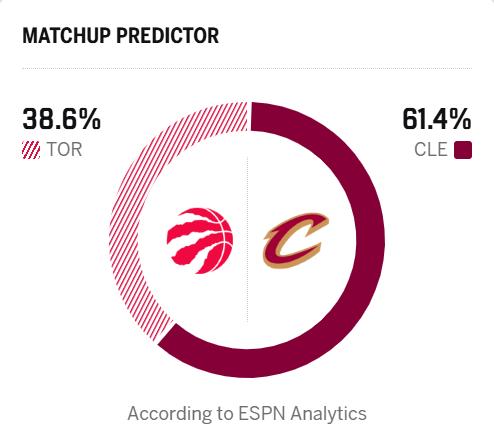Image resolution: width=494 pixels, height=438 pixels.
Task: Click the Cleveland Cavaliers C logo
Action: point(296,241)
